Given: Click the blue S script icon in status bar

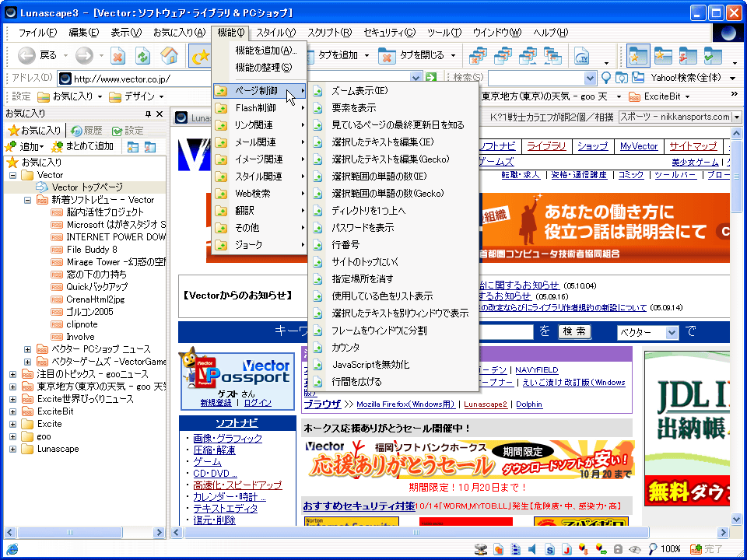Looking at the screenshot, I should click(550, 549).
